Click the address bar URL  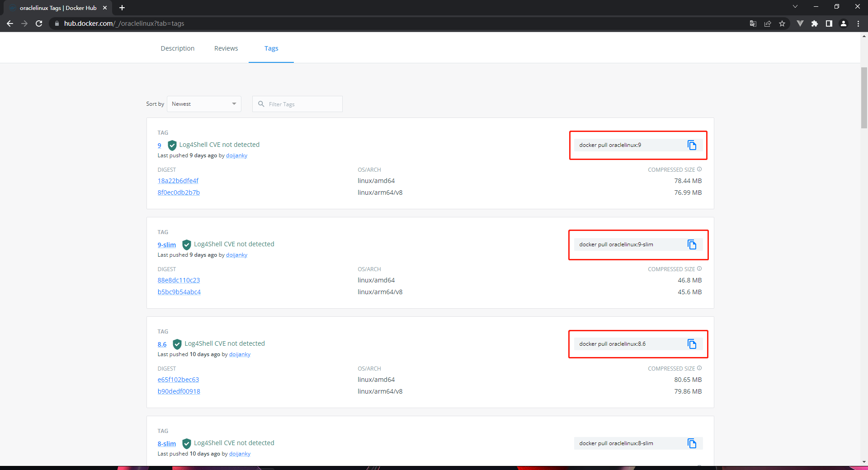click(x=124, y=23)
